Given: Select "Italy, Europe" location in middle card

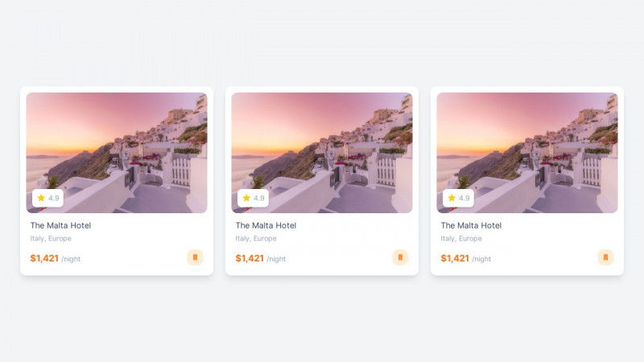Looking at the screenshot, I should [256, 239].
